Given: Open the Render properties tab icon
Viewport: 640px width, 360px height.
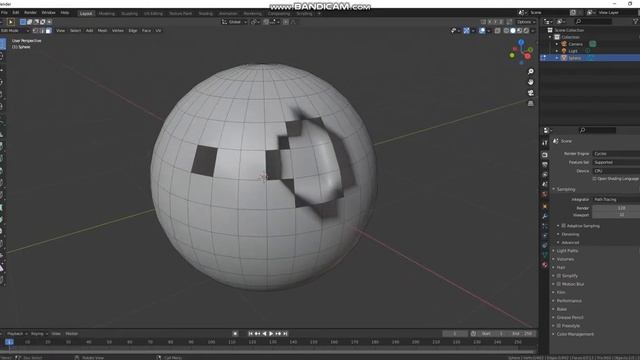Looking at the screenshot, I should (x=545, y=155).
